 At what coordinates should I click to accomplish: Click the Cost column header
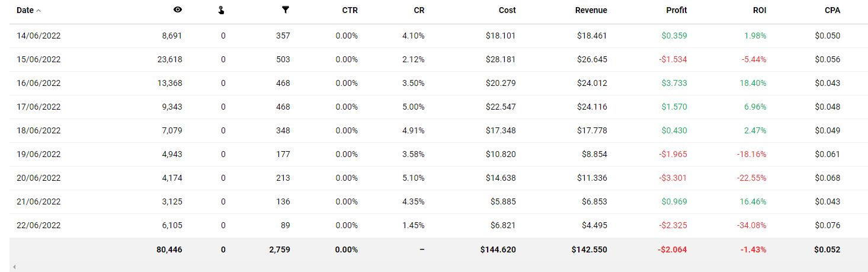pos(507,10)
